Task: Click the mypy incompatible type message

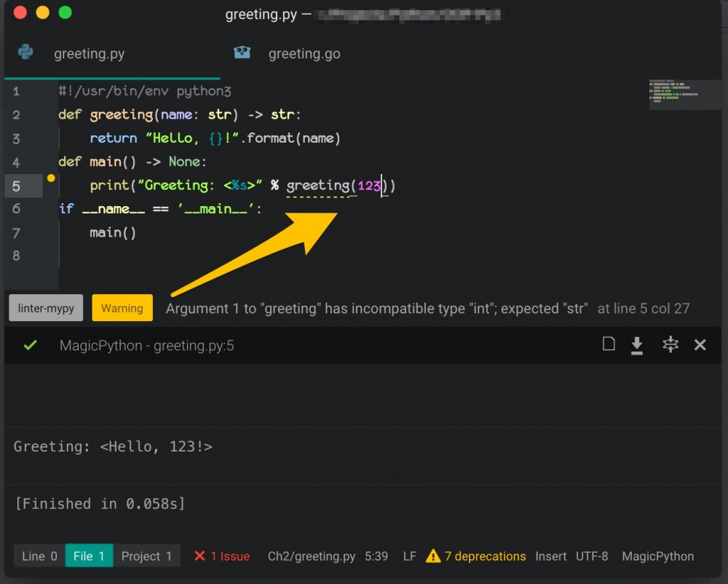Action: point(376,309)
